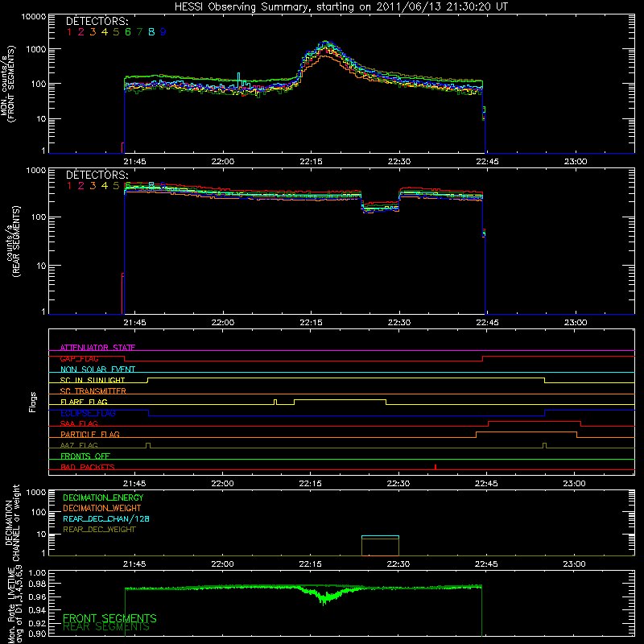Click the flare peak in the front segments plot

326,43
